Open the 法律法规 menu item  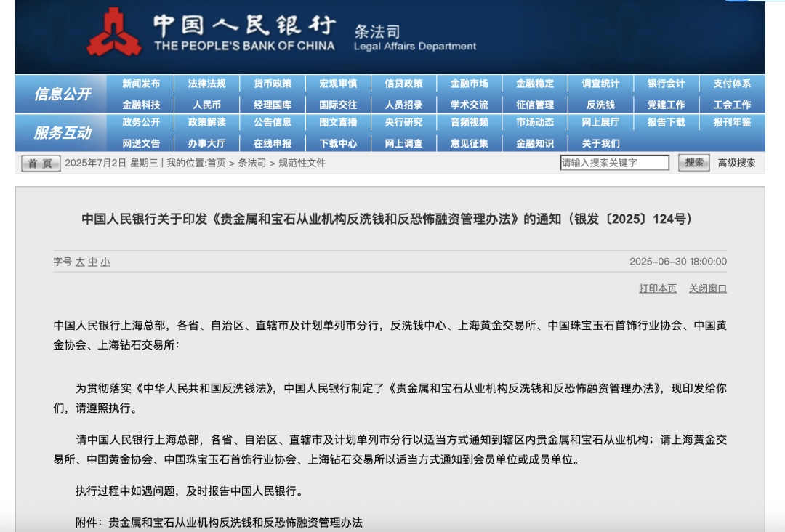click(x=206, y=84)
